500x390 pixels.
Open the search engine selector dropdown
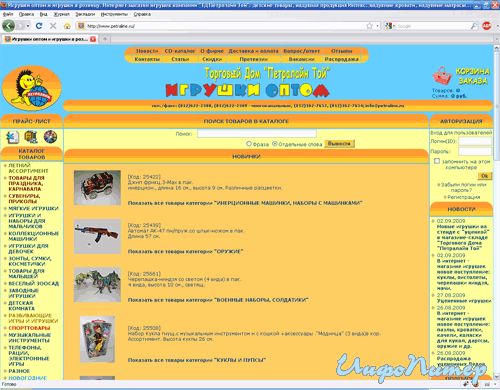[389, 26]
